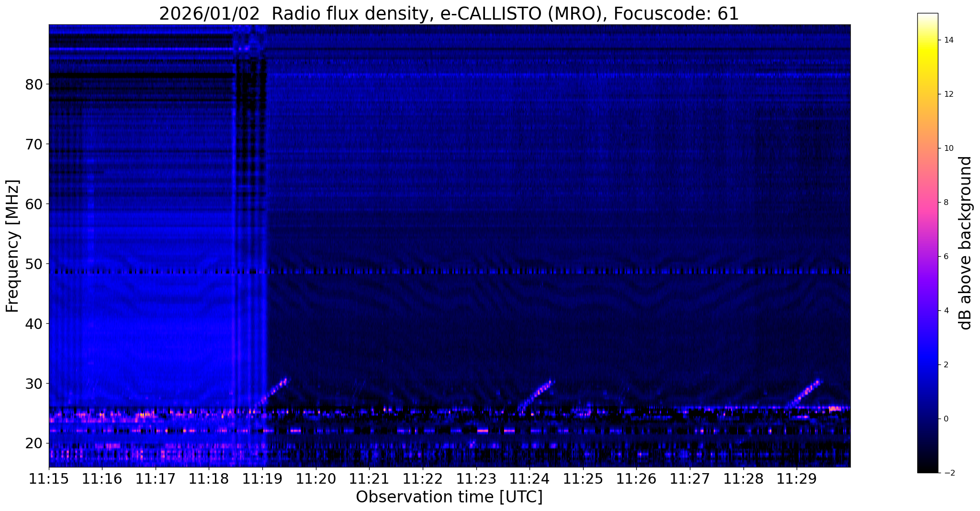Image resolution: width=980 pixels, height=511 pixels.
Task: Select the 11:29 time tick label
Action: [797, 478]
